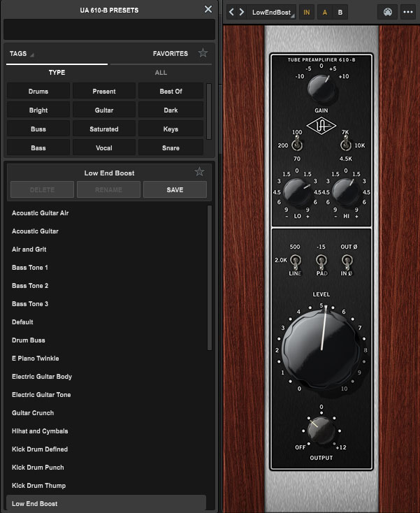Open the plugin skin palette icon
The width and height of the screenshot is (420, 513).
click(388, 13)
